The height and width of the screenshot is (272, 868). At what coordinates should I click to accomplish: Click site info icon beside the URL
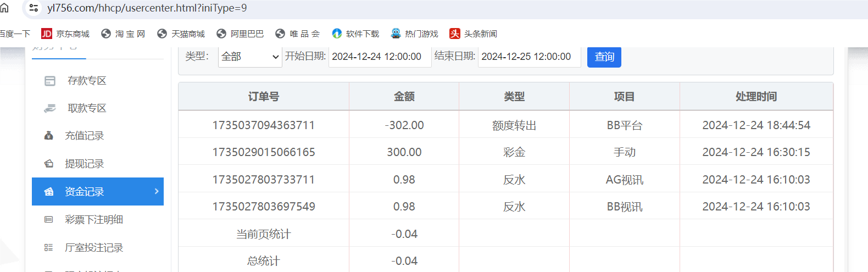[x=34, y=8]
